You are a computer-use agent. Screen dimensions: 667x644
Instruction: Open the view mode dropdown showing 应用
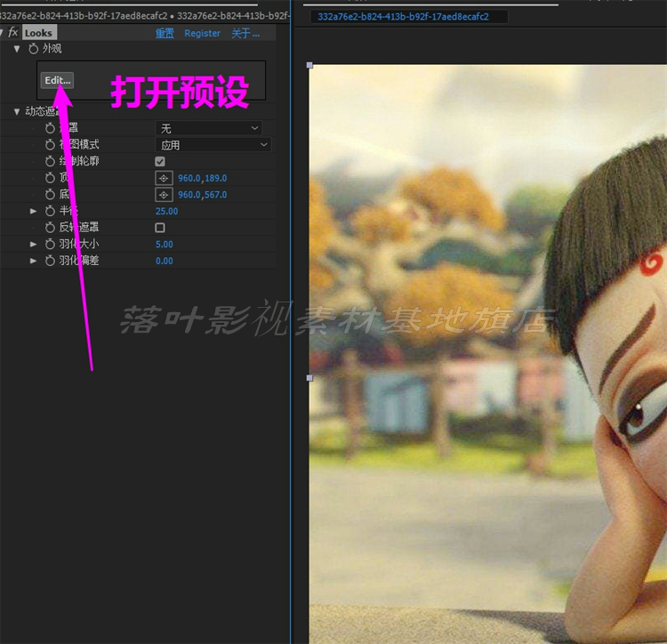click(213, 145)
